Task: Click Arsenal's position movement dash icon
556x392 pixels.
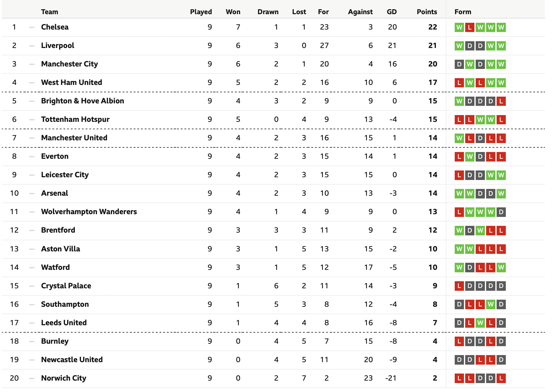Action: 32,194
